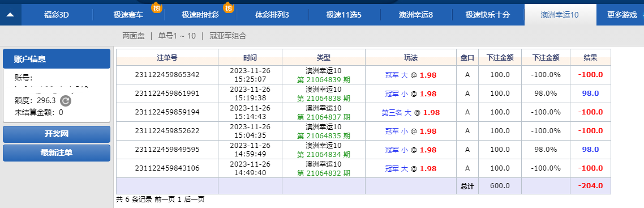
Task: Click the 共 6 条记录 record count
Action: [x=134, y=199]
